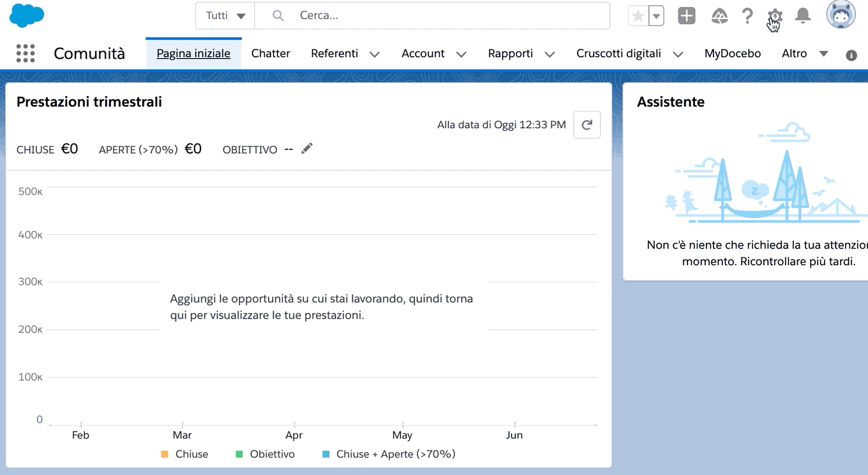Click the Aggiungi le opportunità message

[x=322, y=307]
